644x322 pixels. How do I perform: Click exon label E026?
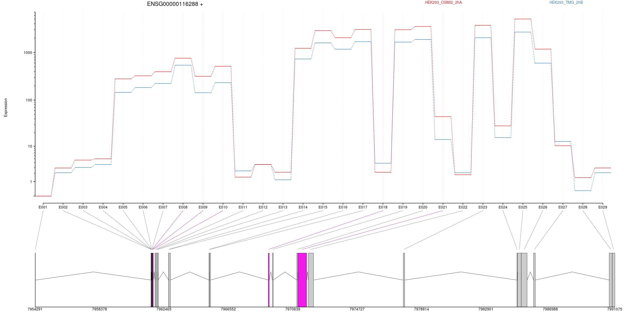pos(543,207)
